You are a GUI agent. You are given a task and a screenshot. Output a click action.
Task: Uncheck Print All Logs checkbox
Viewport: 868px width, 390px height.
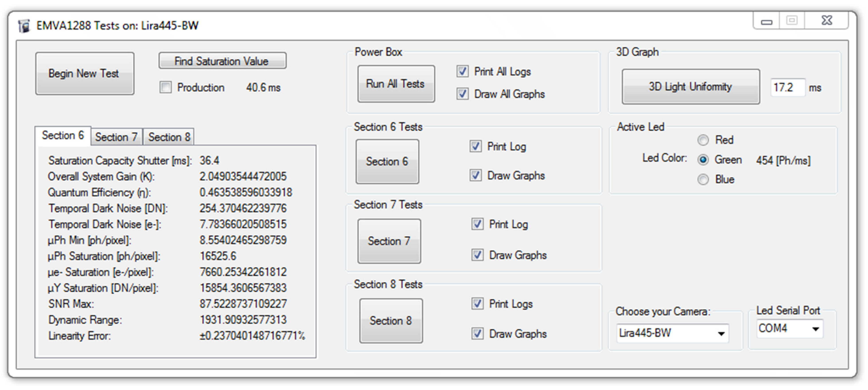(x=462, y=72)
